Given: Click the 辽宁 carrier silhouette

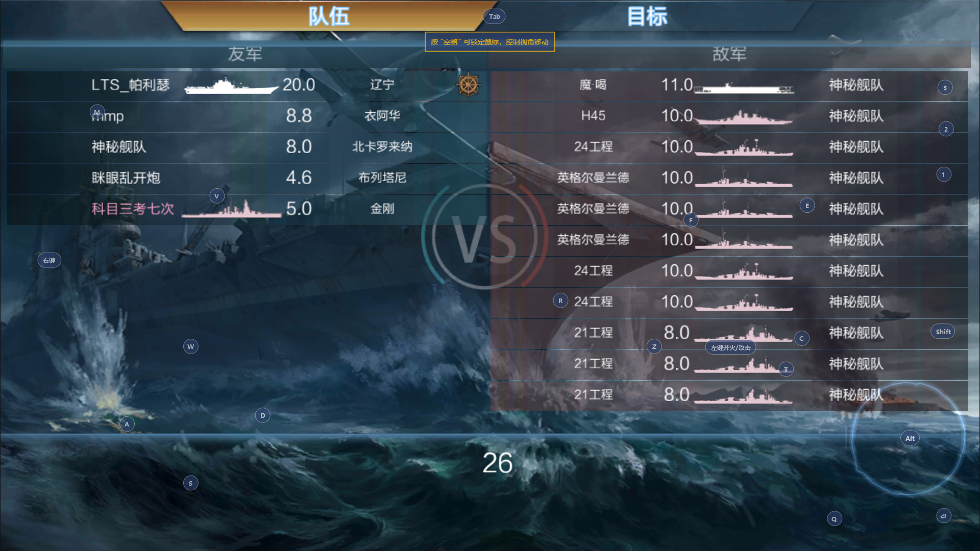Looking at the screenshot, I should pyautogui.click(x=231, y=86).
